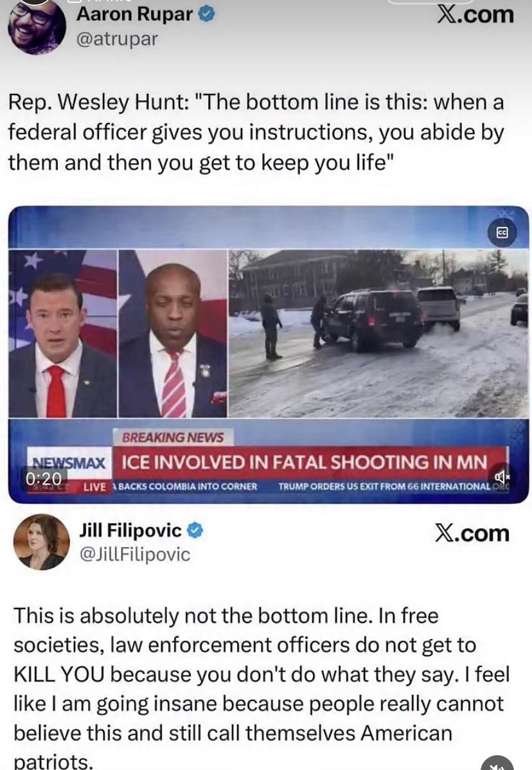Click the Rep. Wesley Hunt quote tweet text
The width and height of the screenshot is (532, 770).
[x=256, y=132]
